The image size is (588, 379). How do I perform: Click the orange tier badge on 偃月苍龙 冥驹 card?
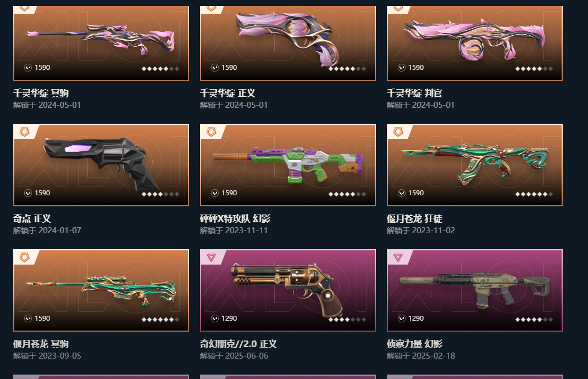[24, 257]
